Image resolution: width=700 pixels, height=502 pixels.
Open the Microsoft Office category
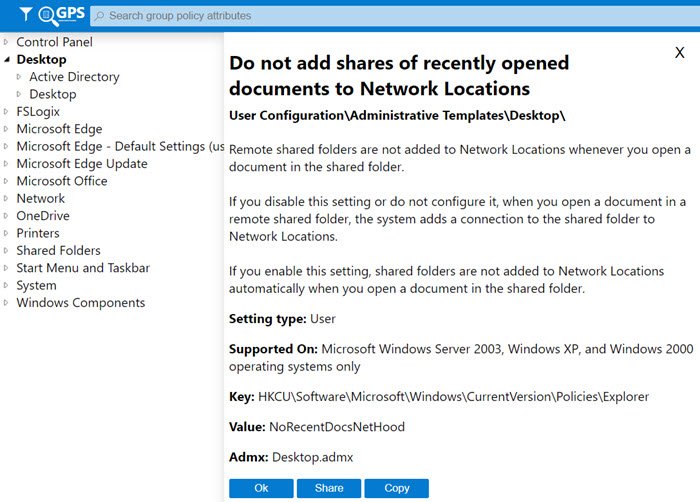click(x=62, y=181)
